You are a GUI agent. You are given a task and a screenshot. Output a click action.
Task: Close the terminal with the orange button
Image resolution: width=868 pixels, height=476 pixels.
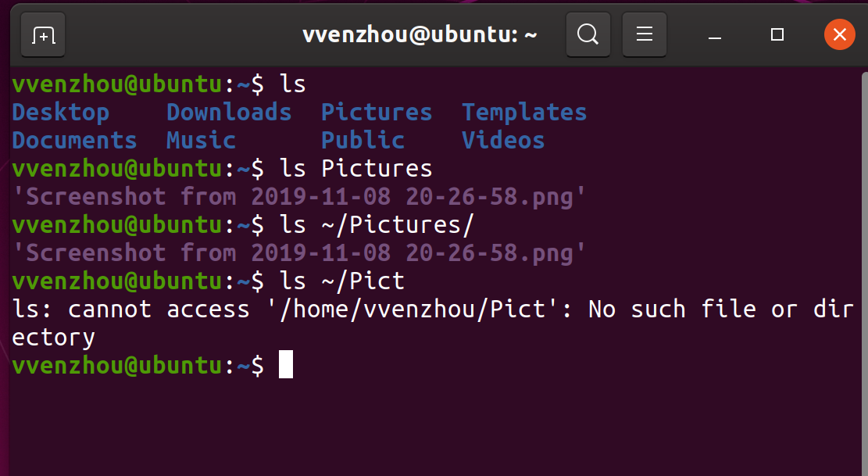tap(839, 35)
